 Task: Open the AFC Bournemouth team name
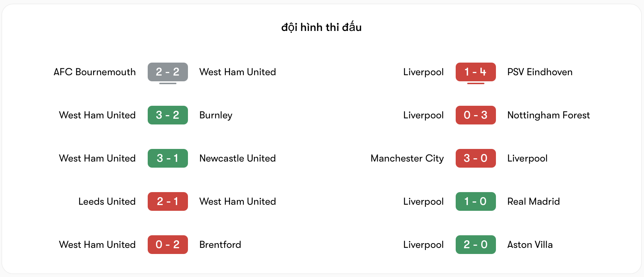tap(95, 72)
